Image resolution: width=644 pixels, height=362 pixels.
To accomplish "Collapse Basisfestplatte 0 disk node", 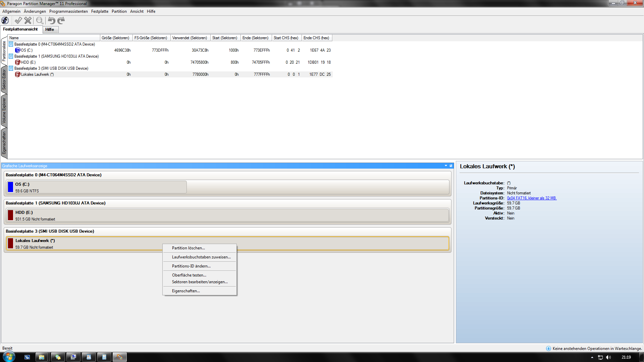I will pyautogui.click(x=11, y=44).
